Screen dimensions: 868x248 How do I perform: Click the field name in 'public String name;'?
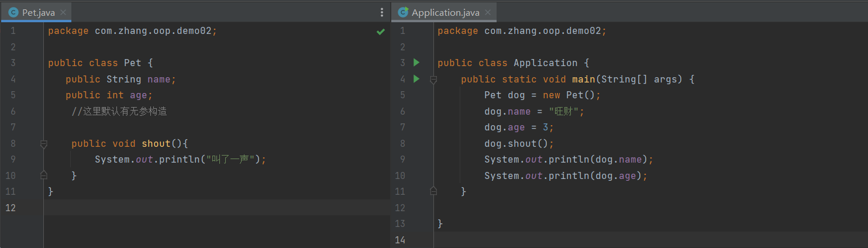159,79
